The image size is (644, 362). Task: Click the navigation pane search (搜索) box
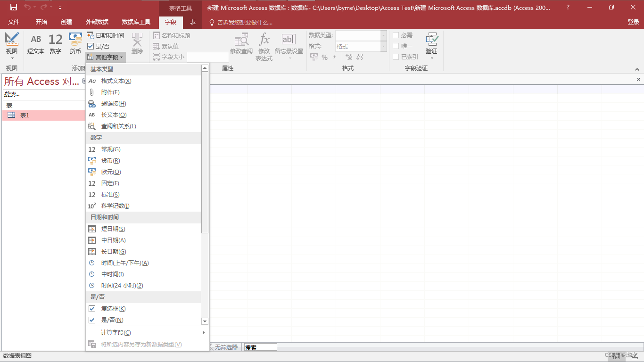tap(43, 94)
